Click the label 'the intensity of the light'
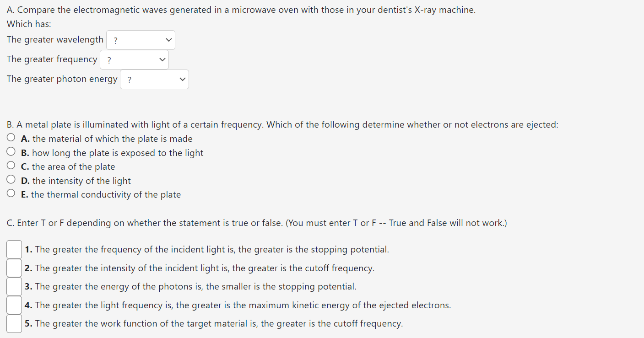Image resolution: width=644 pixels, height=338 pixels. pos(81,180)
